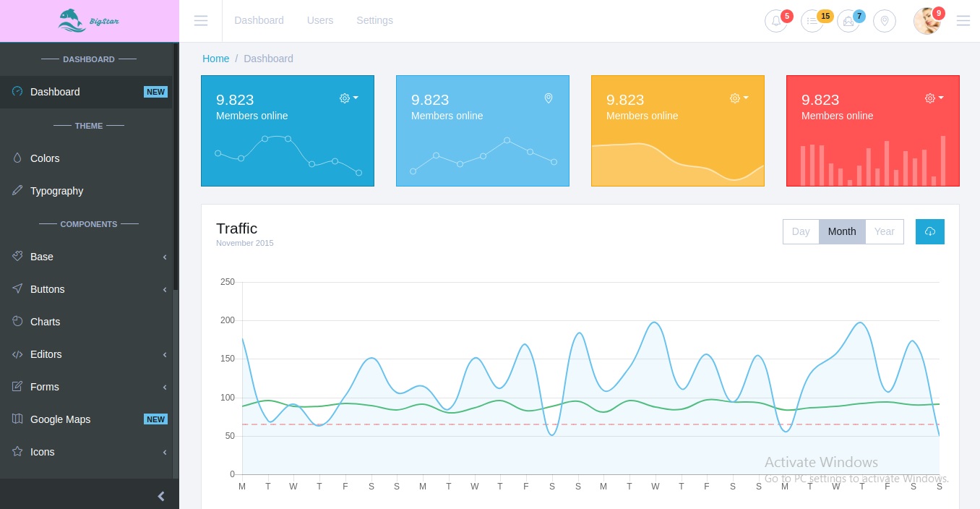Screen dimensions: 980x509
Task: Expand the Base submenu chevron
Action: (x=165, y=257)
